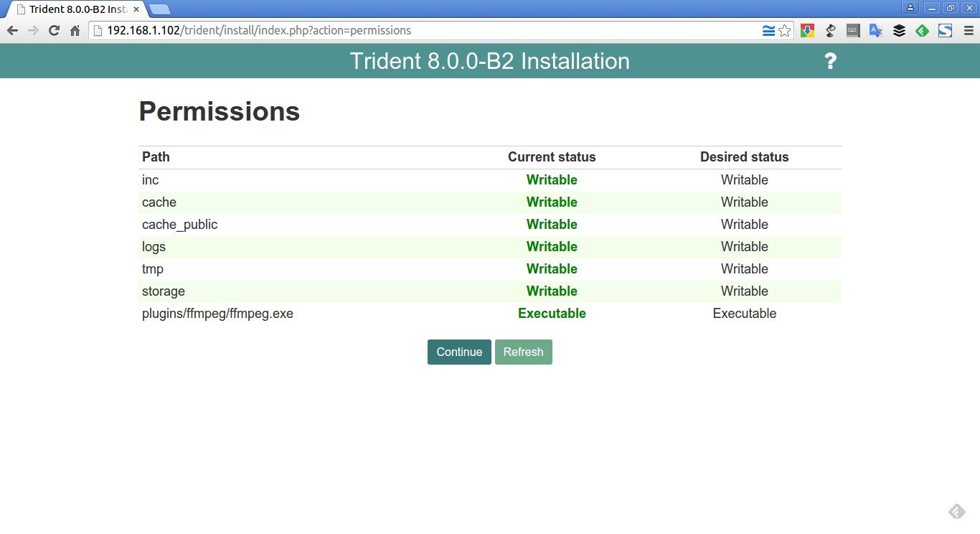Screen dimensions: 980x534
Task: Close the Trident installation tab
Action: [136, 9]
